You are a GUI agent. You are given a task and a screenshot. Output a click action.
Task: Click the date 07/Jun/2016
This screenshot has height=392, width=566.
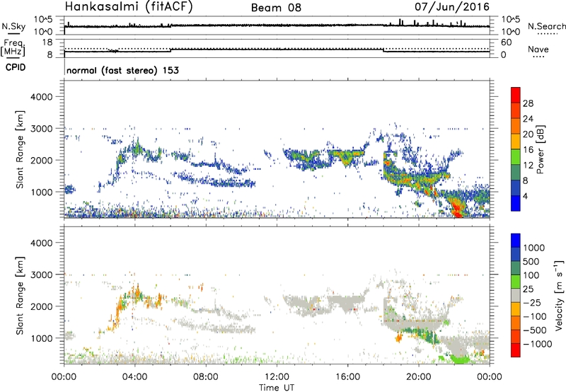[x=452, y=7]
